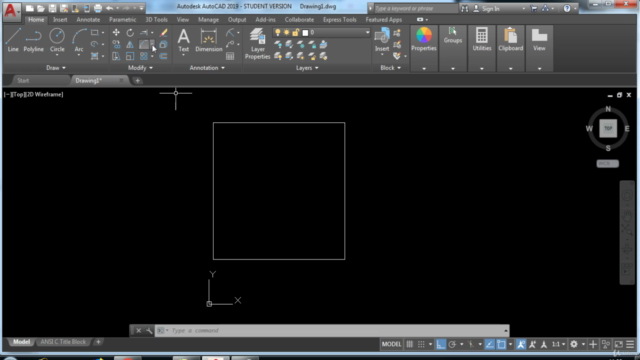Toggle annotation object visibility
Image resolution: width=640 pixels, height=360 pixels.
(521, 344)
